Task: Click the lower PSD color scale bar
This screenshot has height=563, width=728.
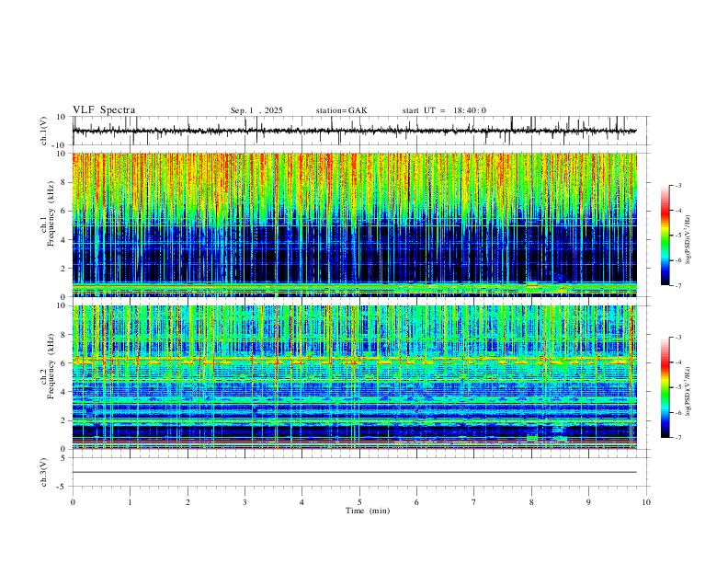Action: click(x=665, y=387)
